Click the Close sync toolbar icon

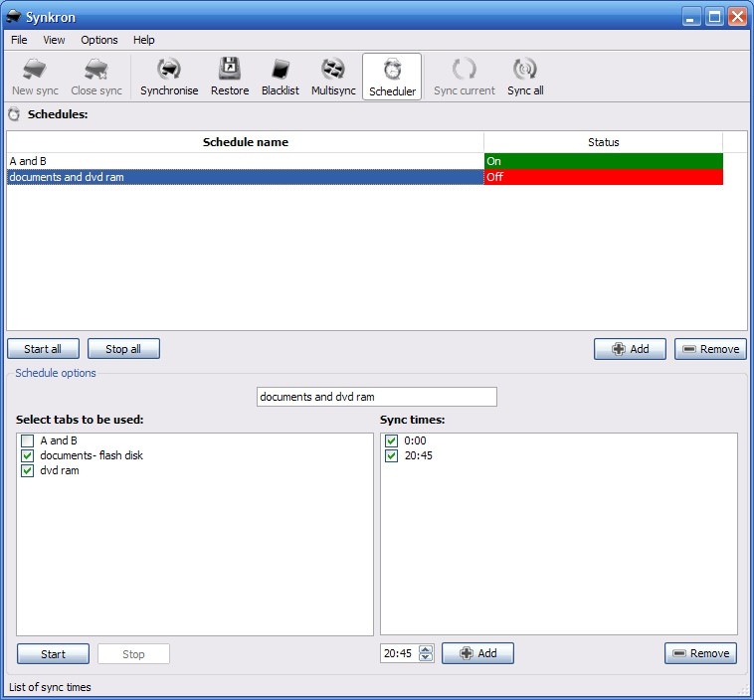pyautogui.click(x=96, y=77)
